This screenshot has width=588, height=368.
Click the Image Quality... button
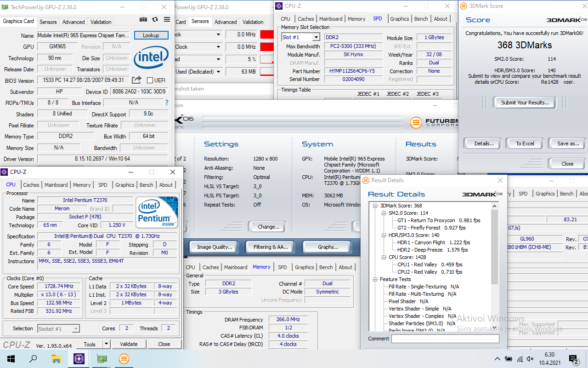[x=214, y=247]
